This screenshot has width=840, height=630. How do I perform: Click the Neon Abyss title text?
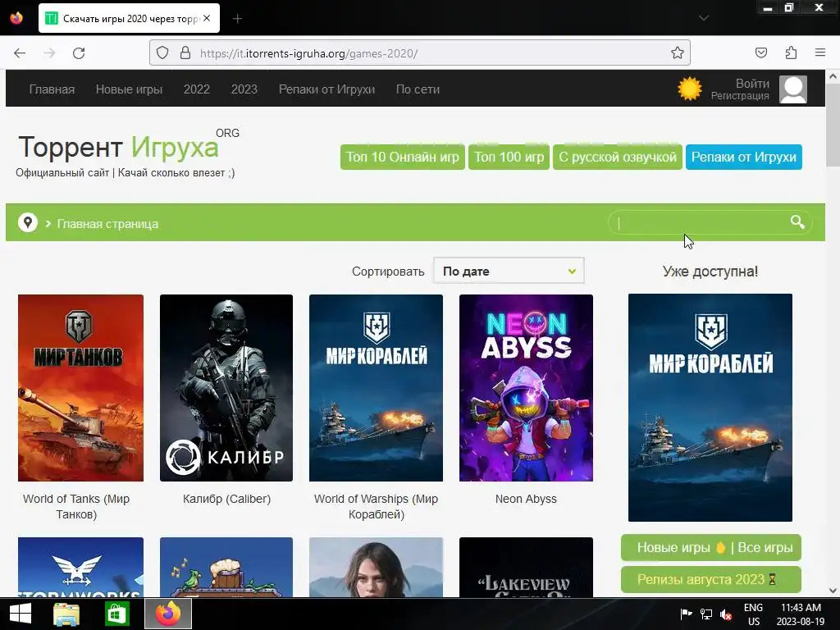tap(526, 499)
